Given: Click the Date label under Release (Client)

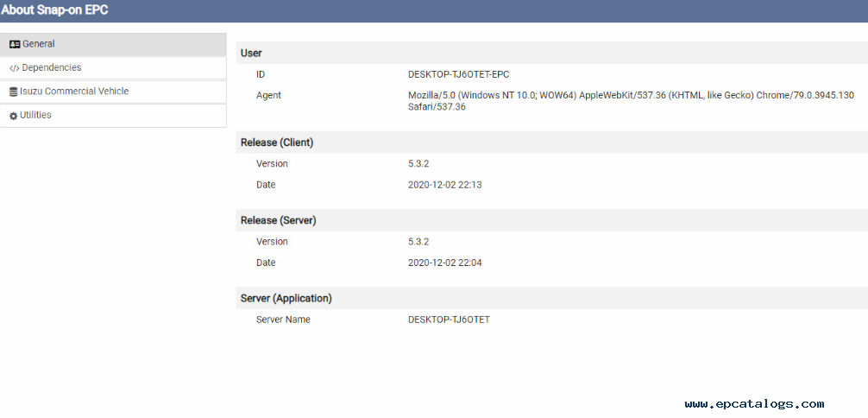Looking at the screenshot, I should (266, 185).
